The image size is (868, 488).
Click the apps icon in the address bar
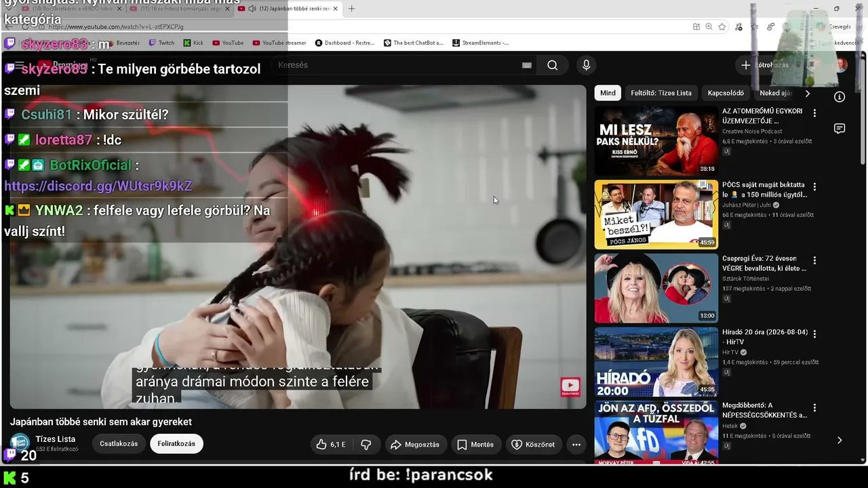696,26
